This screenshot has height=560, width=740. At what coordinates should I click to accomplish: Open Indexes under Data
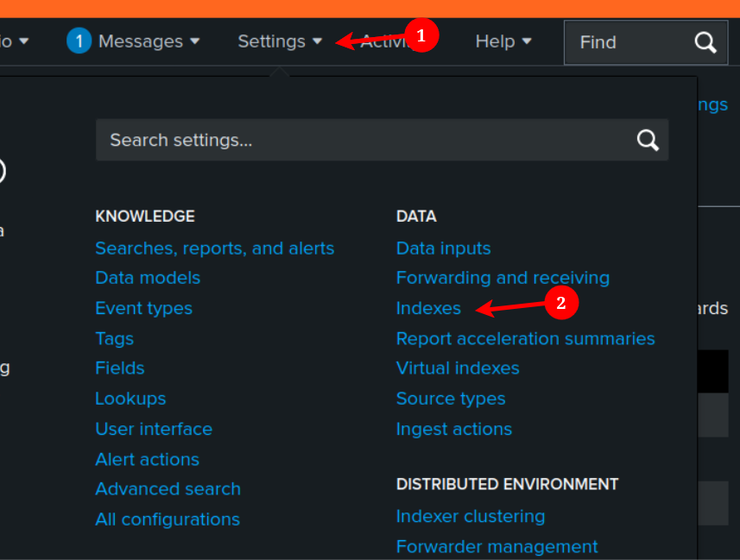[x=428, y=308]
